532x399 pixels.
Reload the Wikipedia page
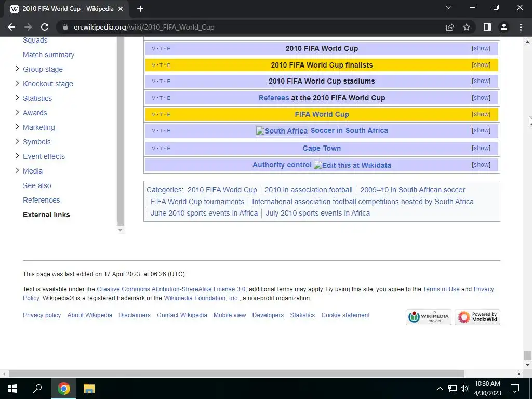[45, 27]
